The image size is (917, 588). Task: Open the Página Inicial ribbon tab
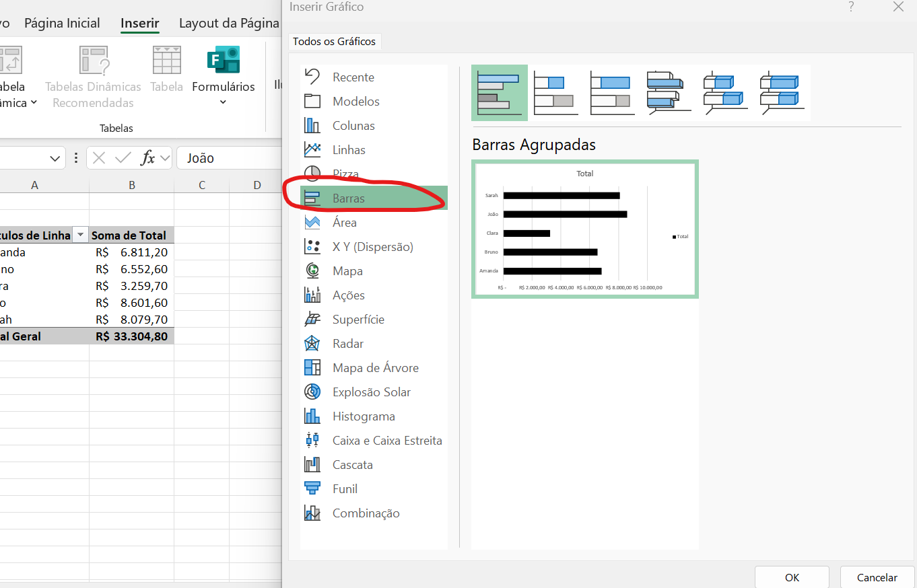pos(62,24)
